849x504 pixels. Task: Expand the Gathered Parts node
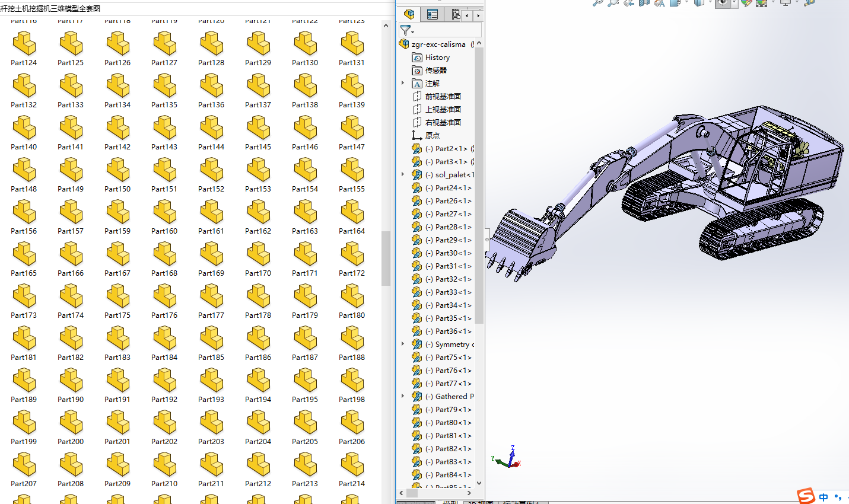[x=403, y=397]
